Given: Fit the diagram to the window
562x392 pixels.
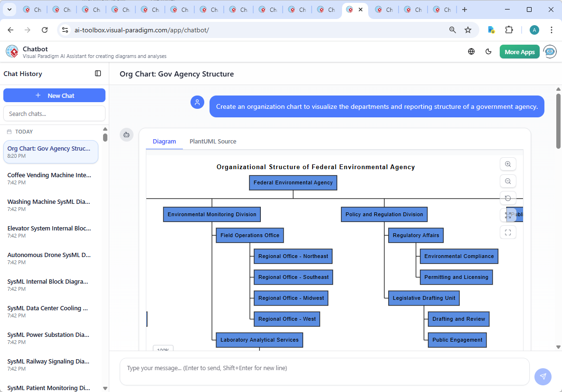Looking at the screenshot, I should tap(508, 215).
